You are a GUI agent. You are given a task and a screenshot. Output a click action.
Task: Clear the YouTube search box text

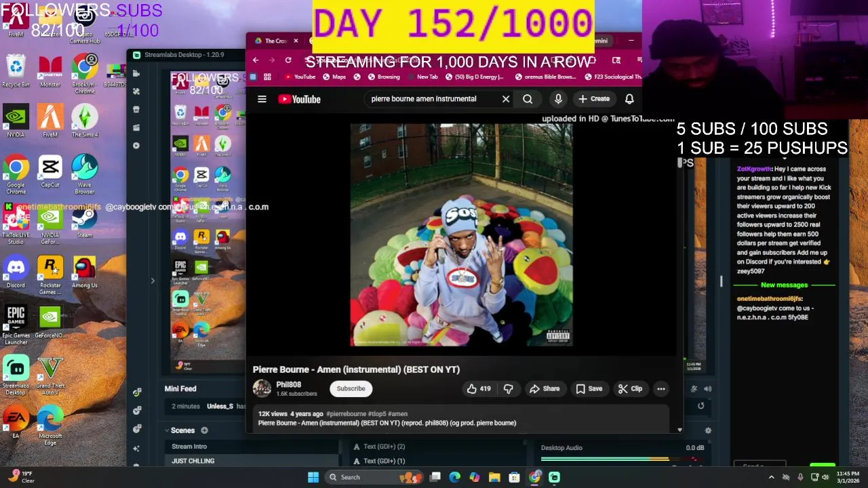505,99
